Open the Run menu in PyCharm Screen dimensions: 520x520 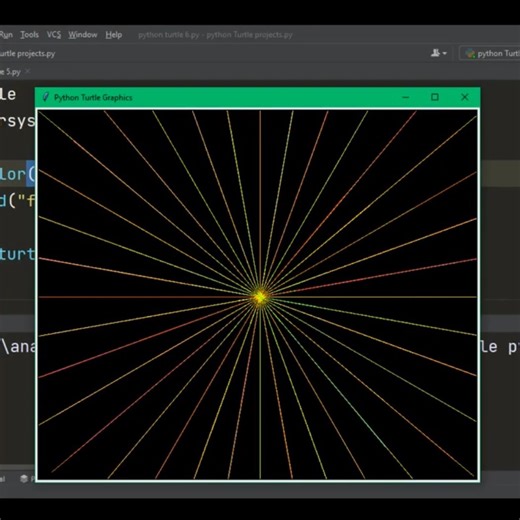pyautogui.click(x=6, y=35)
